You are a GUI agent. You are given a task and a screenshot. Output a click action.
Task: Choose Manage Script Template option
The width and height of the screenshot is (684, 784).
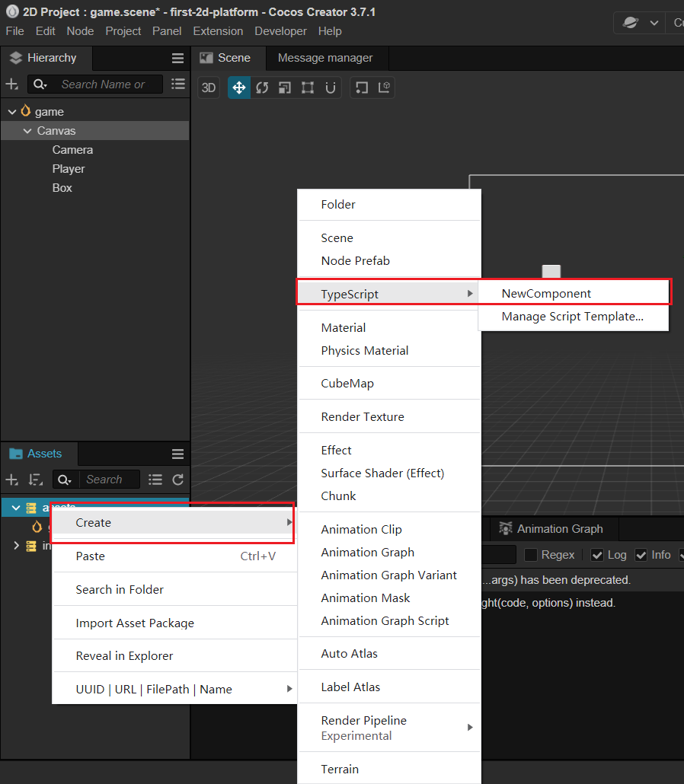pyautogui.click(x=574, y=317)
